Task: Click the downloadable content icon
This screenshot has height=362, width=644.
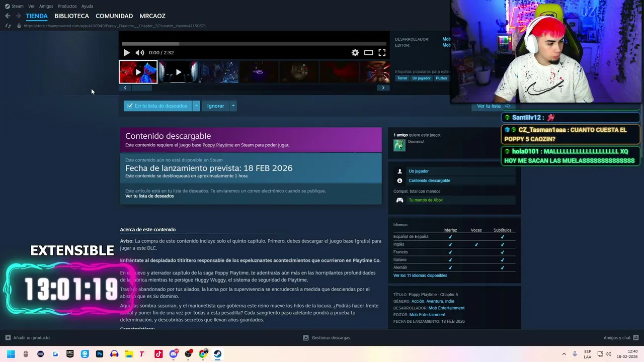Action: coord(399,180)
